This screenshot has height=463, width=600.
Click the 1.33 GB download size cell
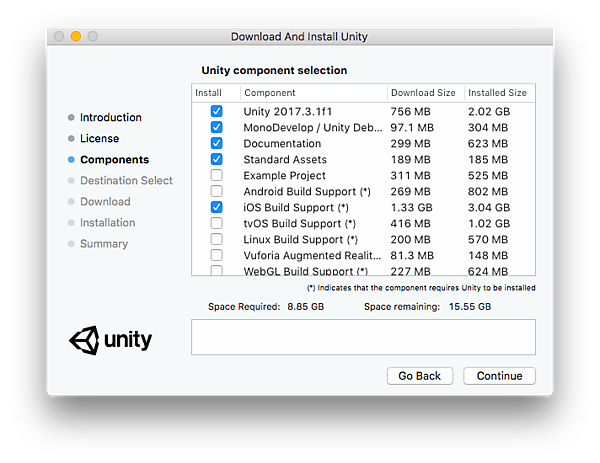tap(411, 208)
